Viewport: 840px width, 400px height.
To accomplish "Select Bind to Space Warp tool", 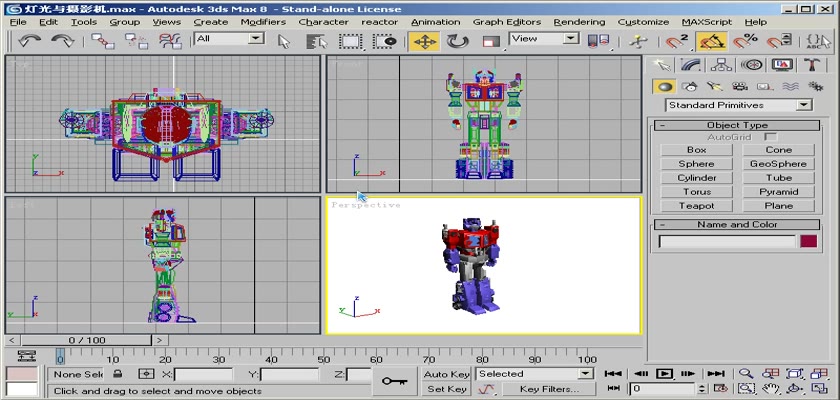I will coord(170,41).
